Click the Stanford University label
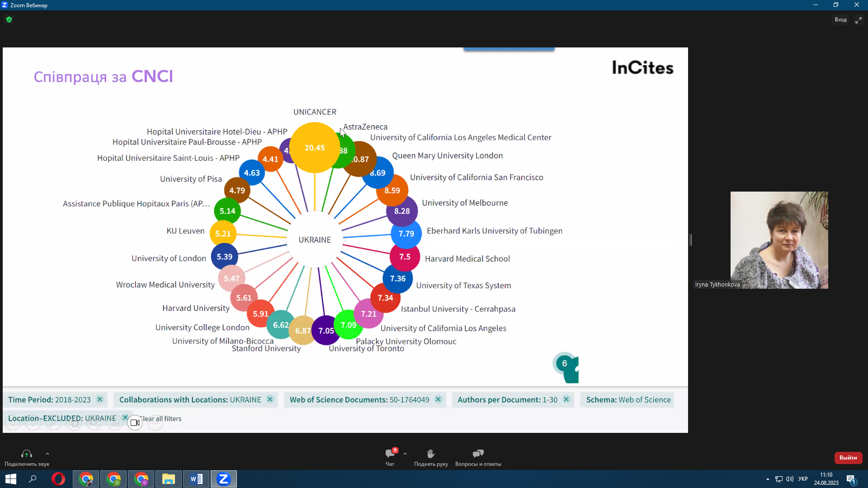The height and width of the screenshot is (488, 868). point(266,348)
